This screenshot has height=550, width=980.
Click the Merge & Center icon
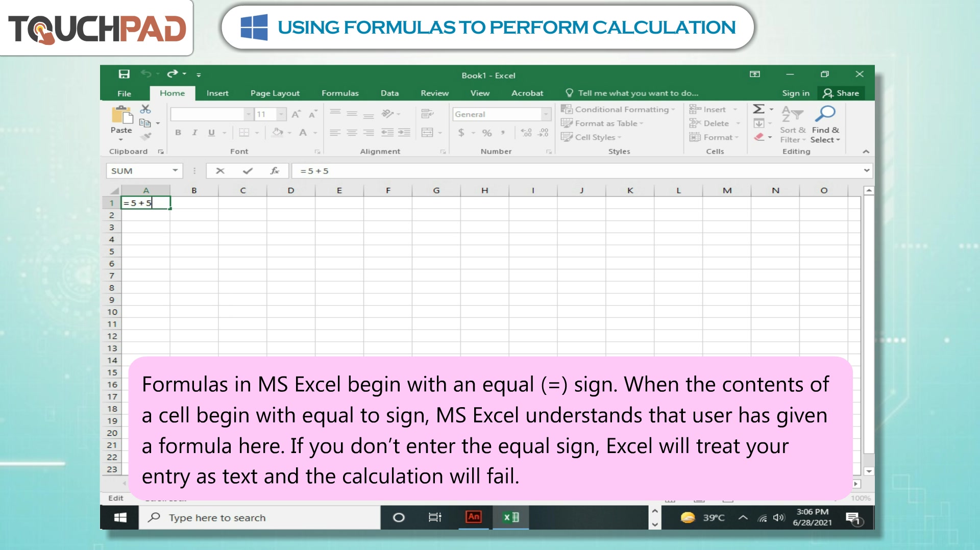pyautogui.click(x=427, y=133)
